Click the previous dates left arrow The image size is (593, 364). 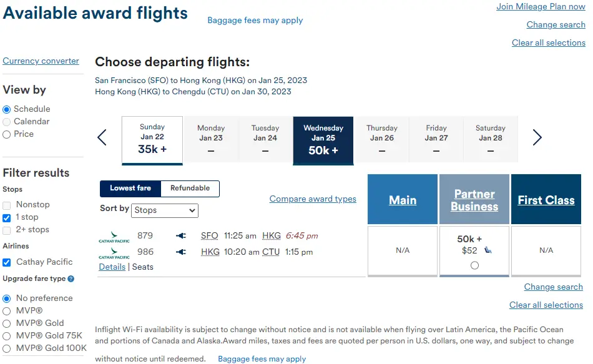pos(102,138)
